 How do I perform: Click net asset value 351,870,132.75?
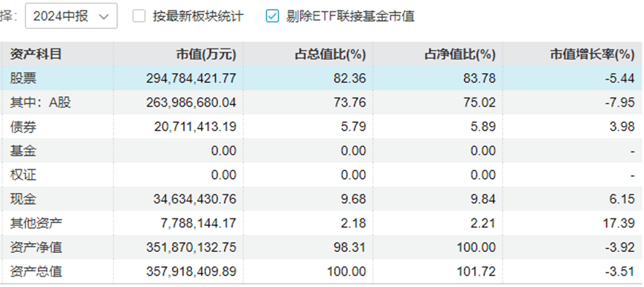point(191,247)
